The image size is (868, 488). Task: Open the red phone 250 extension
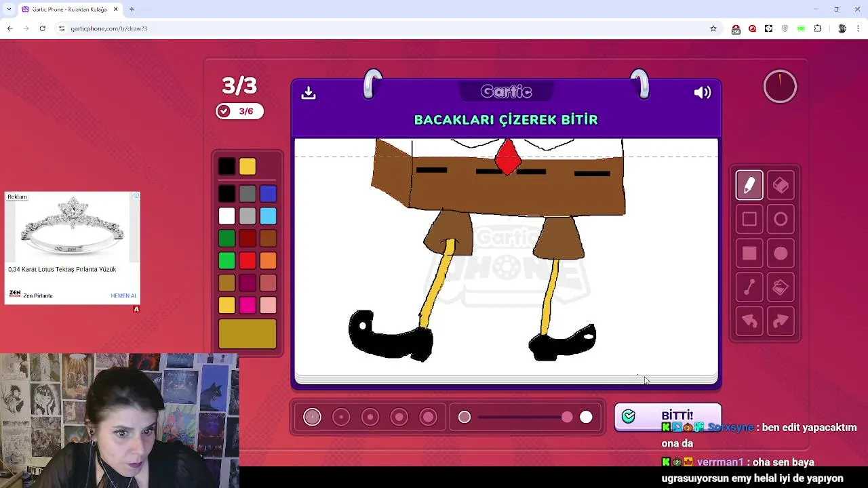[736, 28]
